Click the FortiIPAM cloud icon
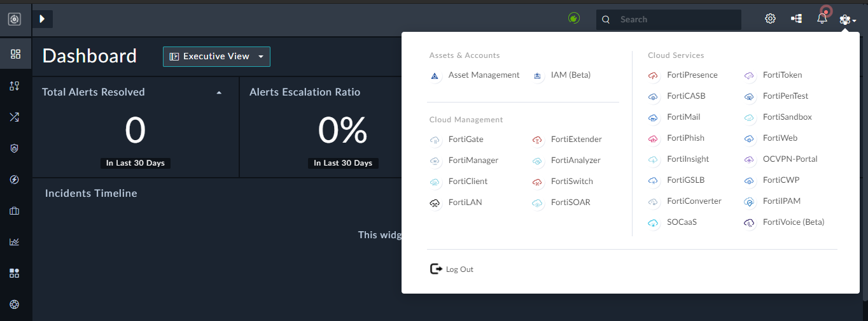 pyautogui.click(x=749, y=202)
